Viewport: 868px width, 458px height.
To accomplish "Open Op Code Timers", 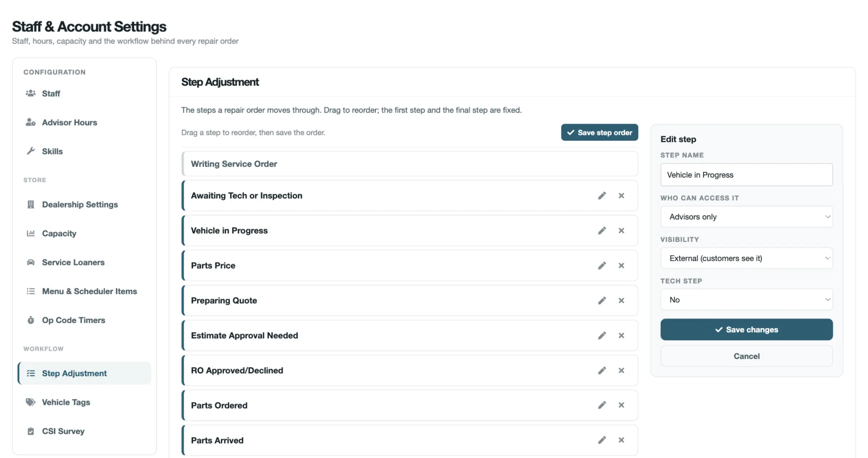I will (x=84, y=320).
